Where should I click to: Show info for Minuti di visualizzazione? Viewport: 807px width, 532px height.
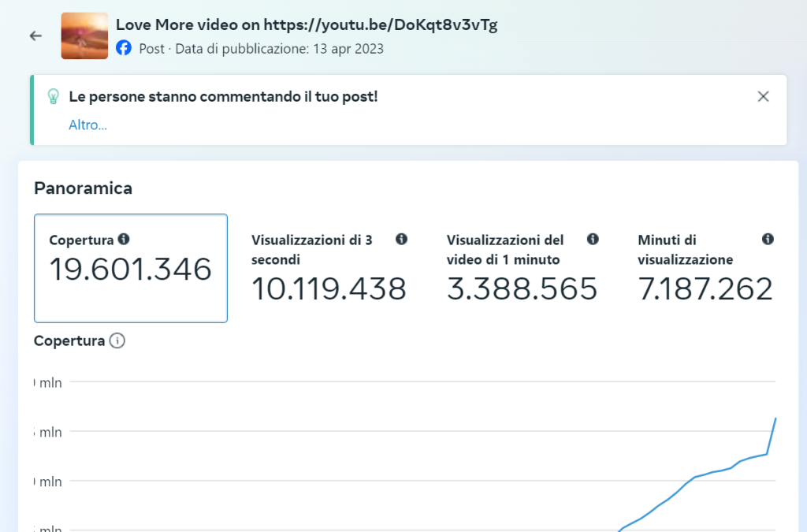pyautogui.click(x=768, y=239)
